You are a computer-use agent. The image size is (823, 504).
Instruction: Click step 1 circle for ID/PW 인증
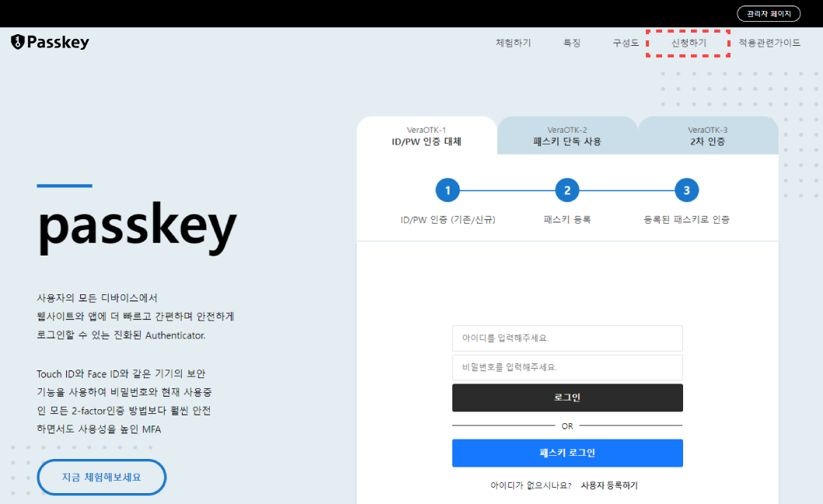(448, 190)
